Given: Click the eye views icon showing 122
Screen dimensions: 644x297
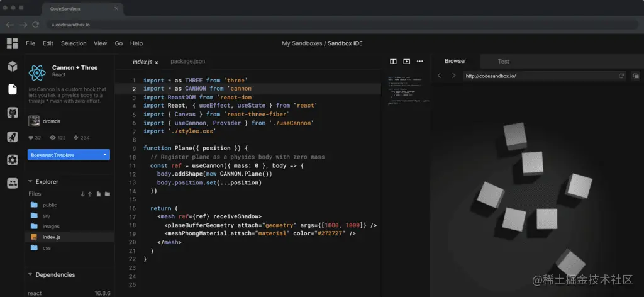Looking at the screenshot, I should [x=53, y=138].
